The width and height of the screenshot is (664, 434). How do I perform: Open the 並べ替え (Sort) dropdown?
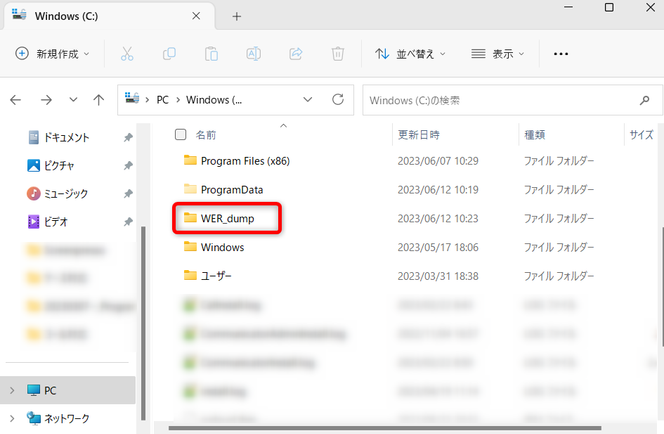(x=410, y=54)
